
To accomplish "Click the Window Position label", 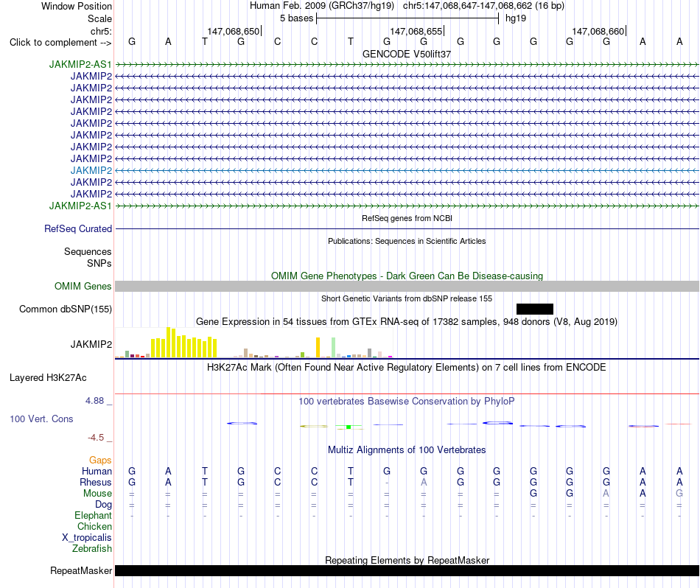I will (x=77, y=6).
